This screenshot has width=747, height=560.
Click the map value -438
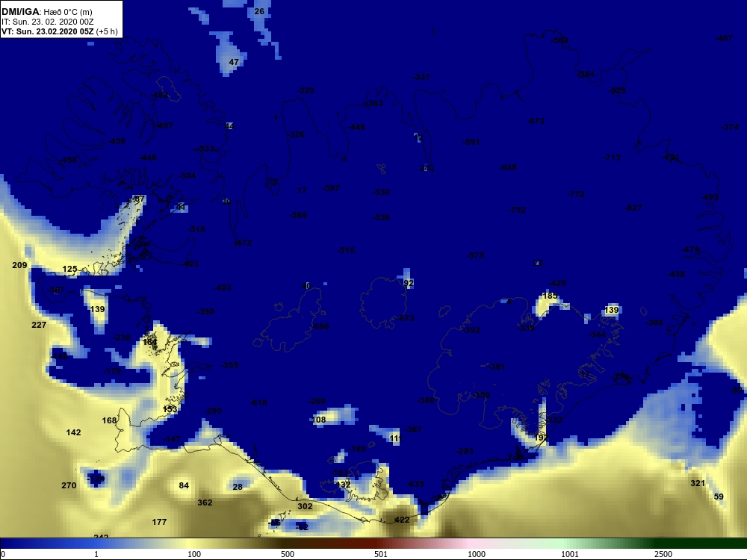[x=676, y=274]
